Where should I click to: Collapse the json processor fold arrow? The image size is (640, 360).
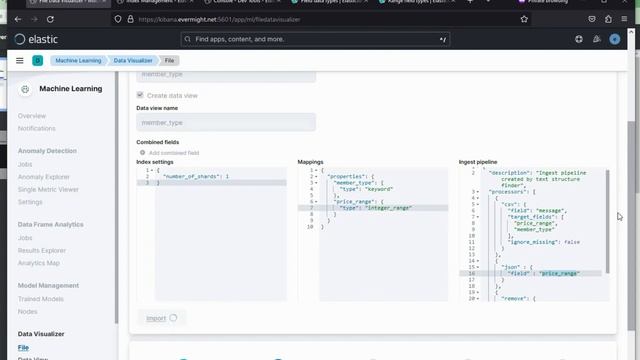pyautogui.click(x=478, y=267)
